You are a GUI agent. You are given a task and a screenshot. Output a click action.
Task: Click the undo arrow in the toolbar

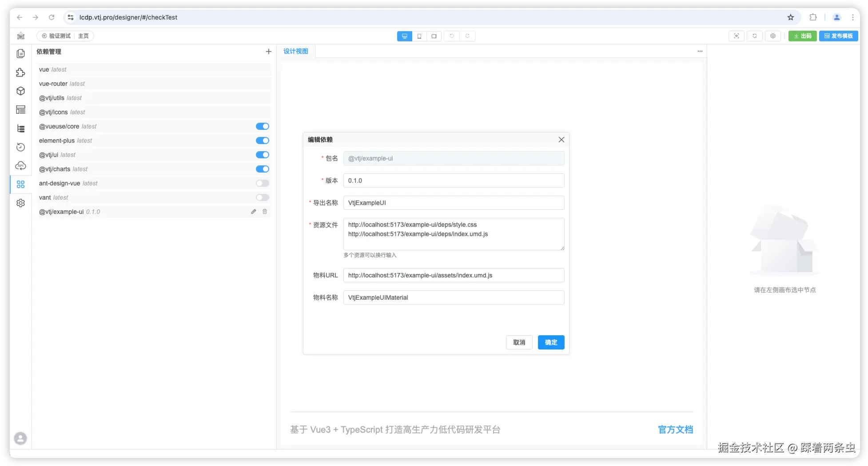[452, 36]
